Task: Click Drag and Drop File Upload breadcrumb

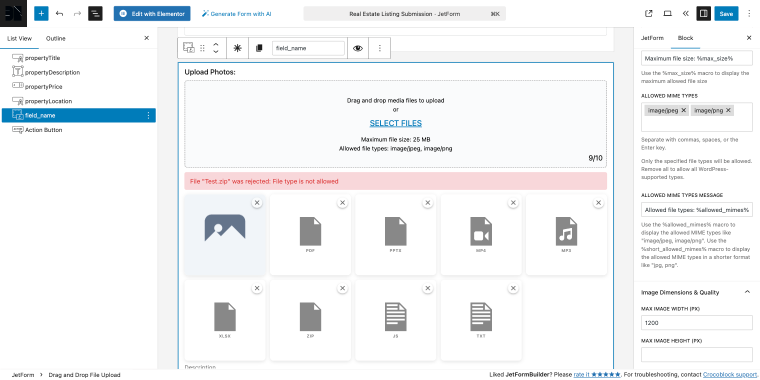Action: [84, 375]
